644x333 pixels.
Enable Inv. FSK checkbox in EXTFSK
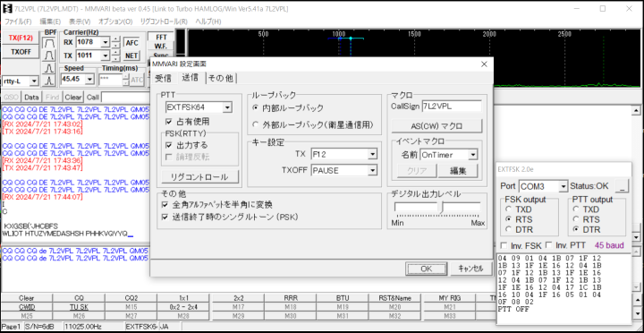coord(504,245)
